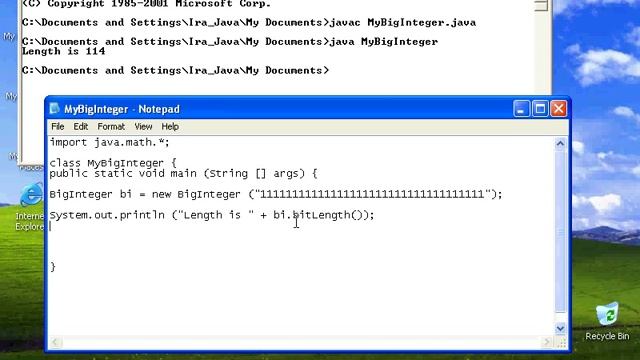Open the Recycle Bin desktop icon

tap(607, 322)
